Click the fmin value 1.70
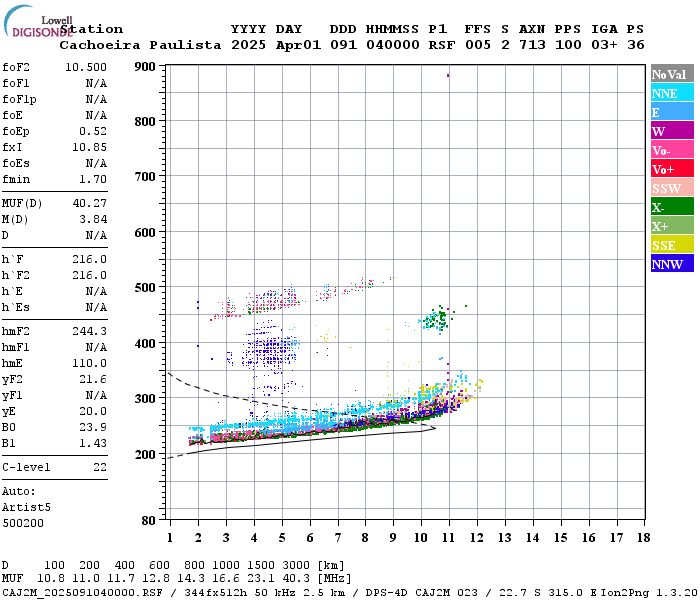 click(x=93, y=179)
